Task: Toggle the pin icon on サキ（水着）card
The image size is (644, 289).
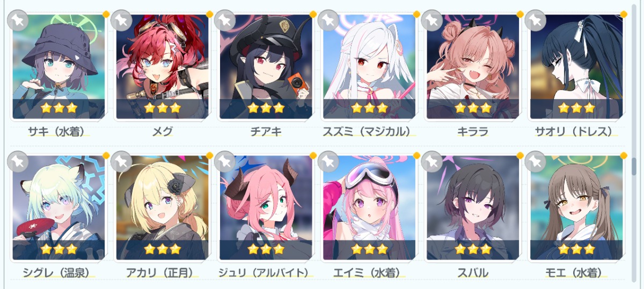Action: pyautogui.click(x=17, y=20)
